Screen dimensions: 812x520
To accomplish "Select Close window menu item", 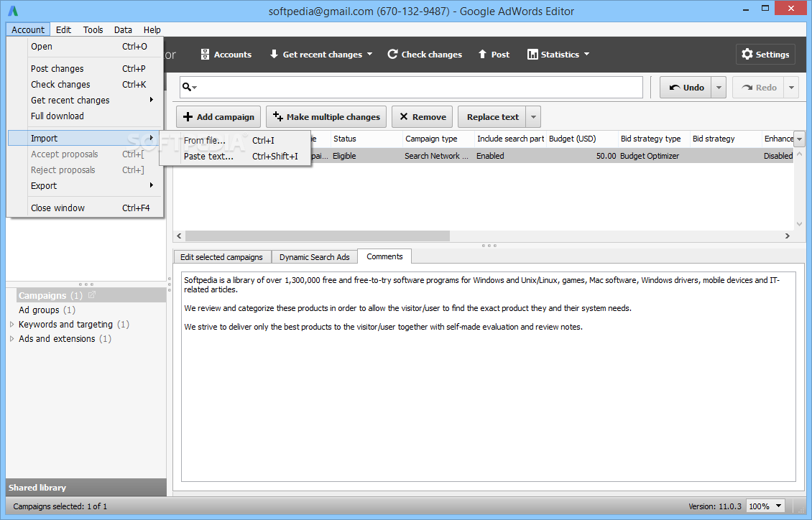I will [86, 208].
